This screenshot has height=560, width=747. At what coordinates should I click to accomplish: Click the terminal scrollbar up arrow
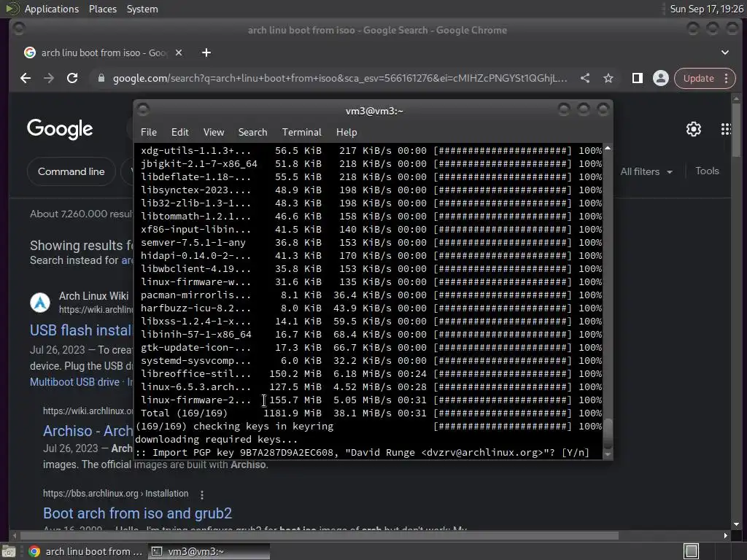click(608, 149)
